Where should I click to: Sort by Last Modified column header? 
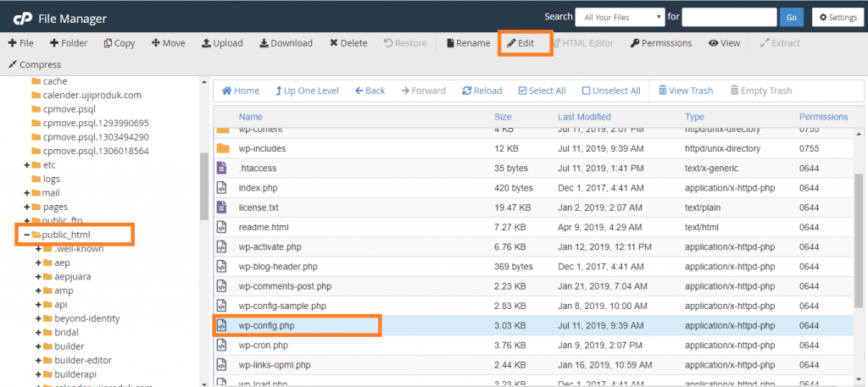click(x=584, y=117)
